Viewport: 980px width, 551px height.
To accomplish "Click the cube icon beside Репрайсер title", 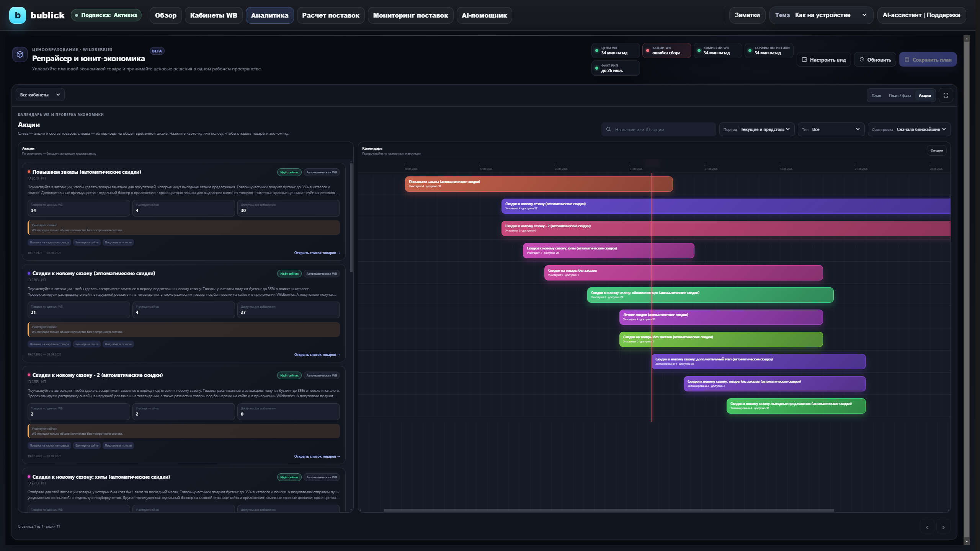I will pos(20,54).
